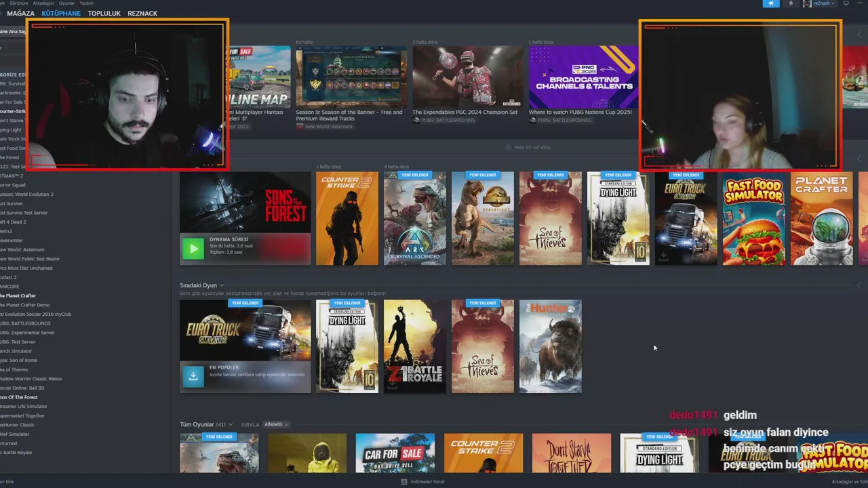Open the Oyunlar menu

[x=66, y=3]
